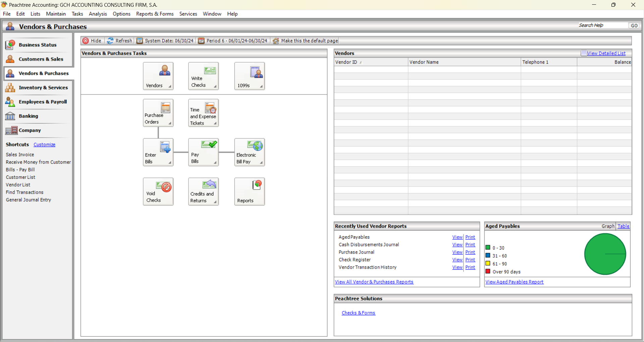The image size is (644, 342).
Task: Click the GO search button
Action: (x=634, y=25)
